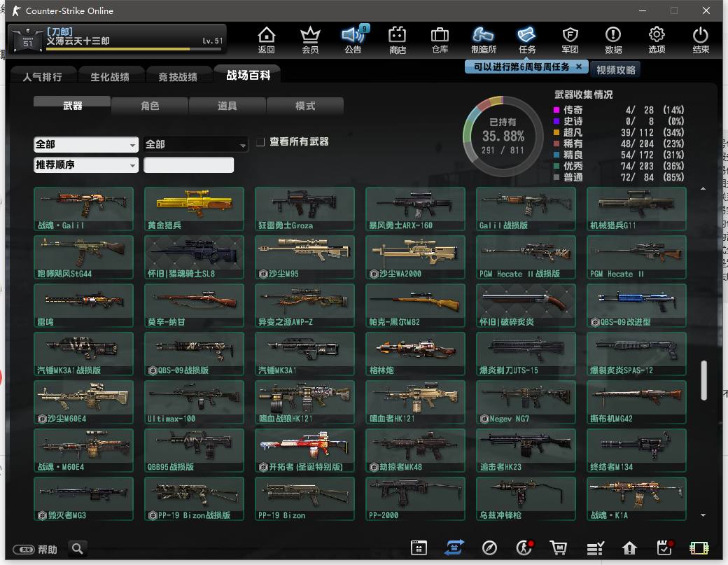Click the search magnifier icon at bottom
728x565 pixels.
78,549
